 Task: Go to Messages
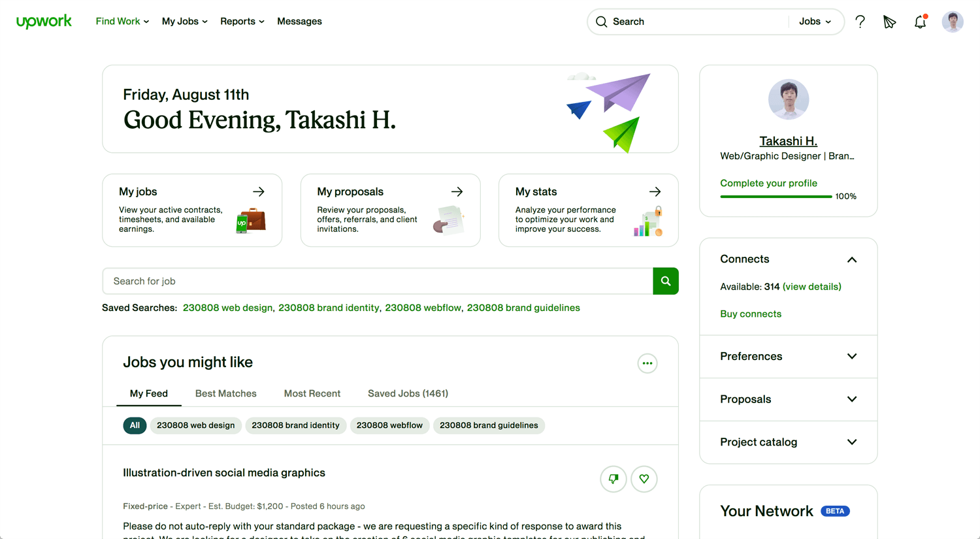299,22
